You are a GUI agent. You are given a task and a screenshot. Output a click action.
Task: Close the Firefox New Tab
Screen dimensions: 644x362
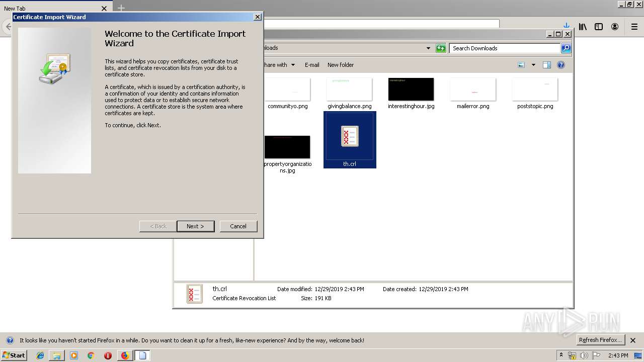pos(104,9)
